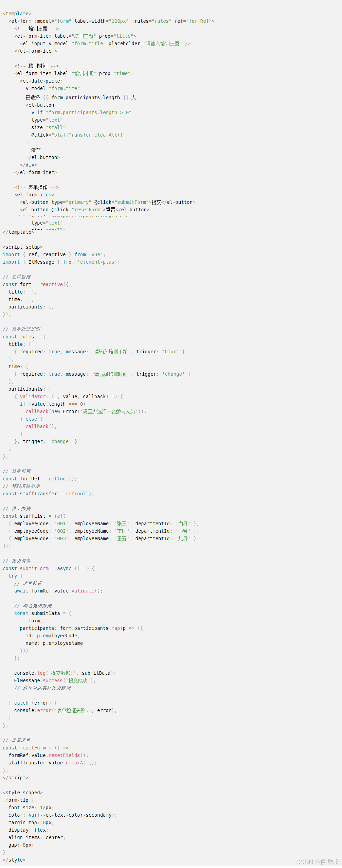Click the const formRef = ref(null); line
The height and width of the screenshot is (868, 342).
pos(40,479)
